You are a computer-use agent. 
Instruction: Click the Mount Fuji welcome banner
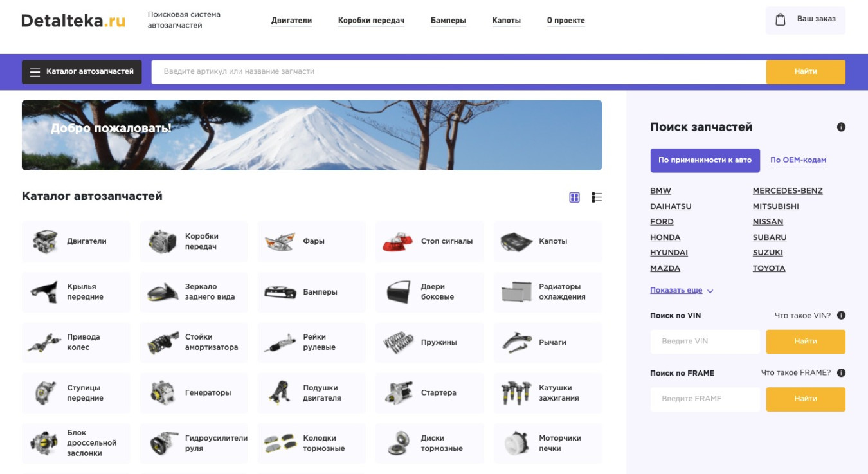tap(312, 135)
